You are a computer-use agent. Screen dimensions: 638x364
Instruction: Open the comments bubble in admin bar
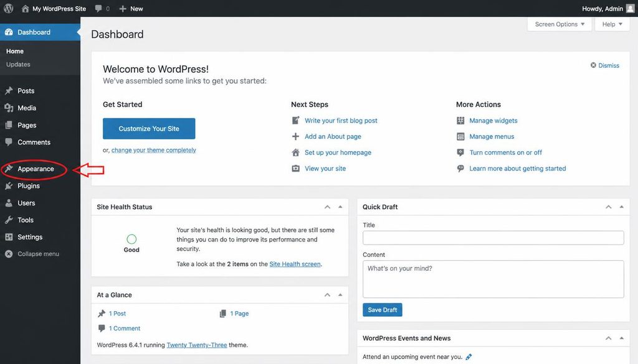(98, 9)
